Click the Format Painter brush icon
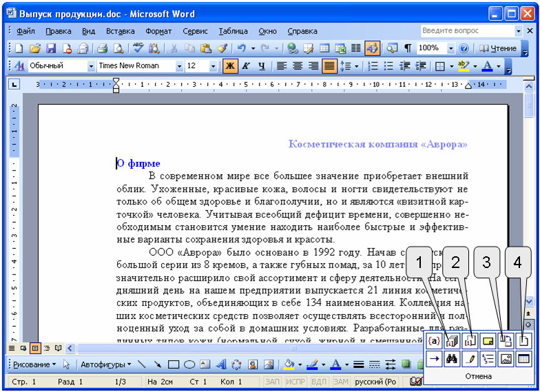 point(222,48)
